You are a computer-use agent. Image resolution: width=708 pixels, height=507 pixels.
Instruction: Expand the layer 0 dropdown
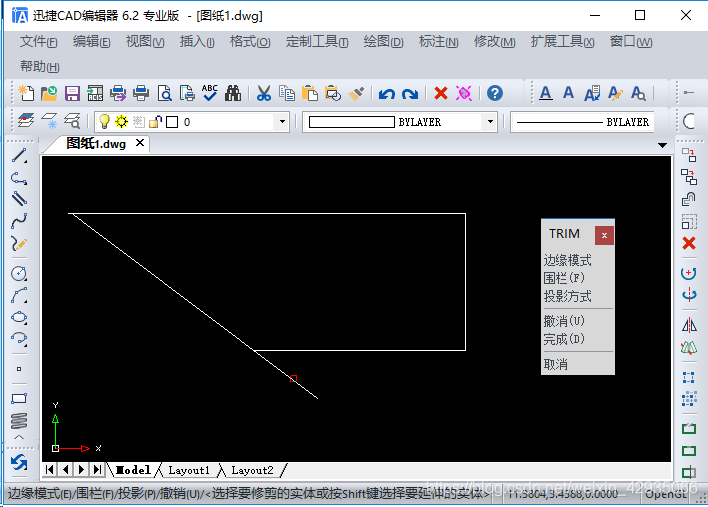point(282,121)
